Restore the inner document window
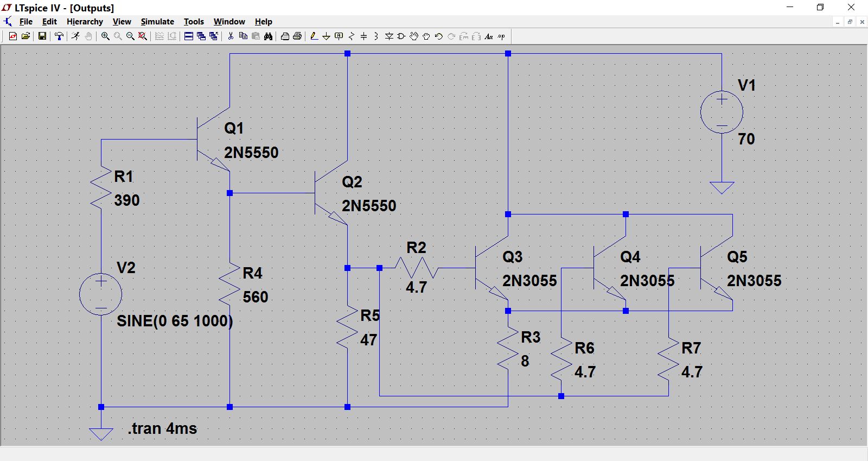Viewport: 868px width, 461px height. (x=850, y=22)
